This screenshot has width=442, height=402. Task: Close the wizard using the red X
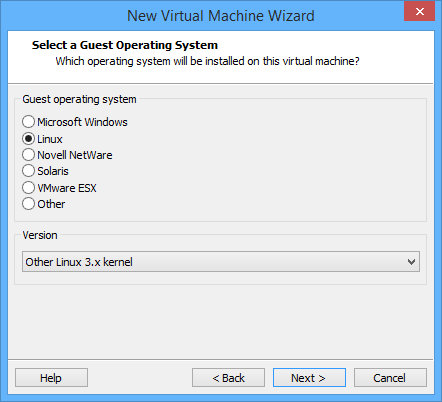pos(420,11)
